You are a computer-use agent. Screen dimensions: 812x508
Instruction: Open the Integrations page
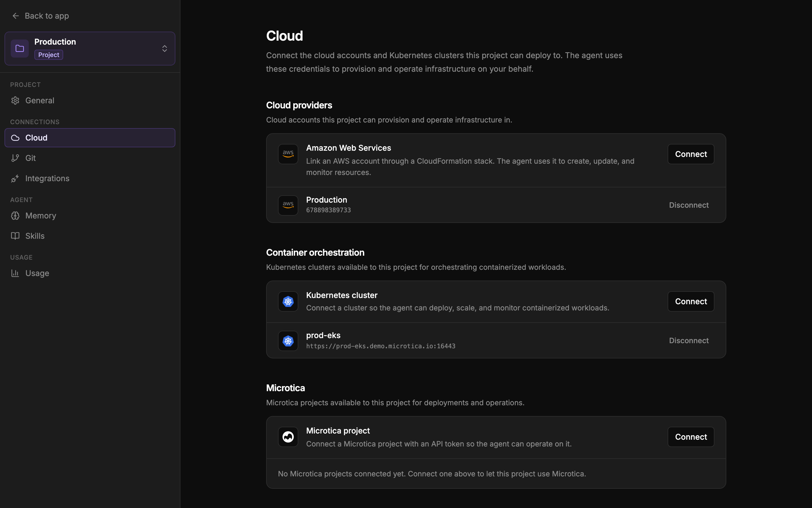pos(90,178)
